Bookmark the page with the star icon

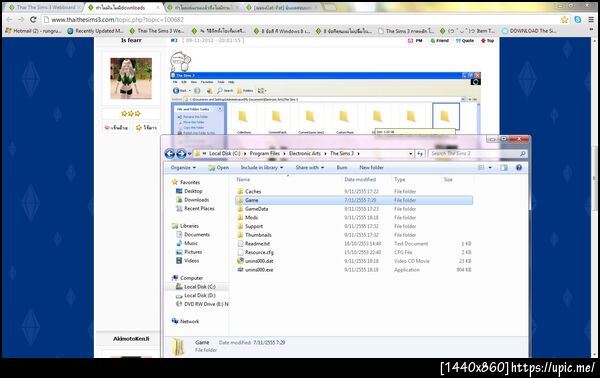coord(564,20)
